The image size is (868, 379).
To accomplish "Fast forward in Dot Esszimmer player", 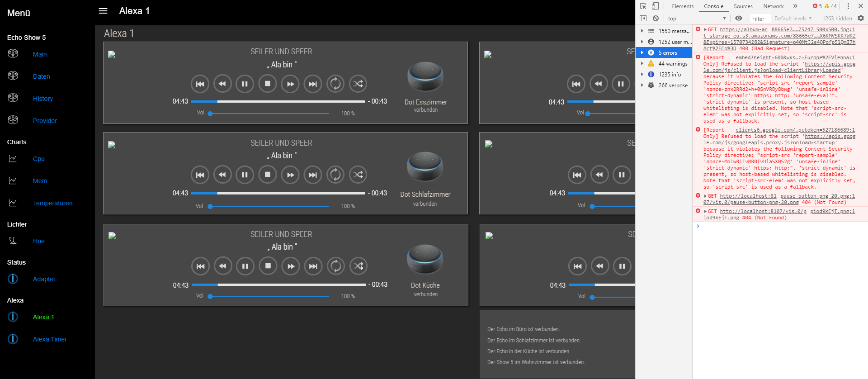I will pyautogui.click(x=290, y=84).
